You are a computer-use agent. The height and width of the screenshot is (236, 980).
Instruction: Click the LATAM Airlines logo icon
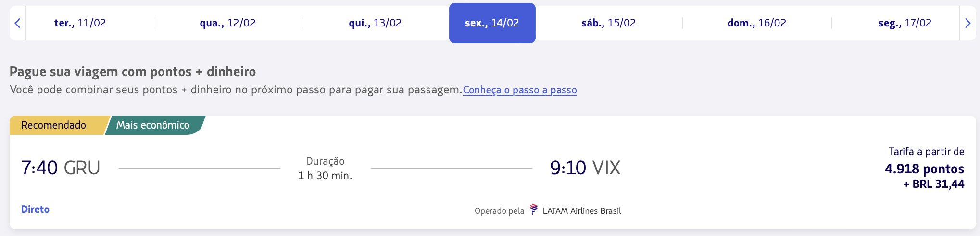tap(534, 210)
